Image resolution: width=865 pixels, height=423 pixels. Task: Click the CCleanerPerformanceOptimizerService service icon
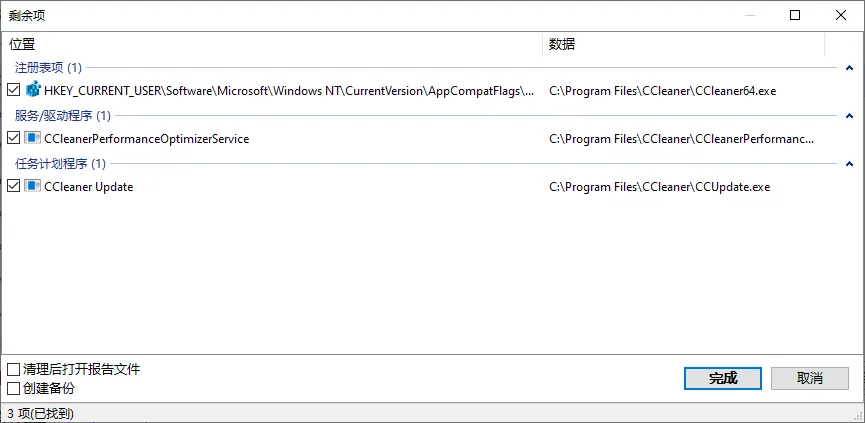point(33,138)
